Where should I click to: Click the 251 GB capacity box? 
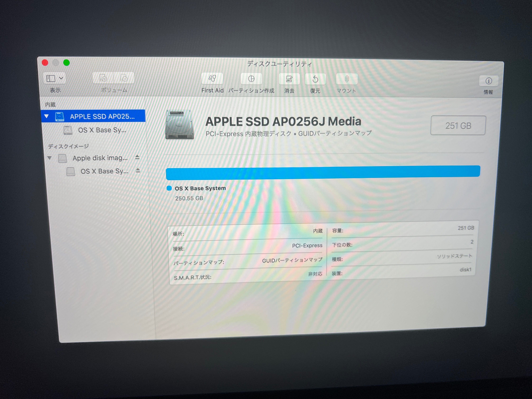click(458, 125)
